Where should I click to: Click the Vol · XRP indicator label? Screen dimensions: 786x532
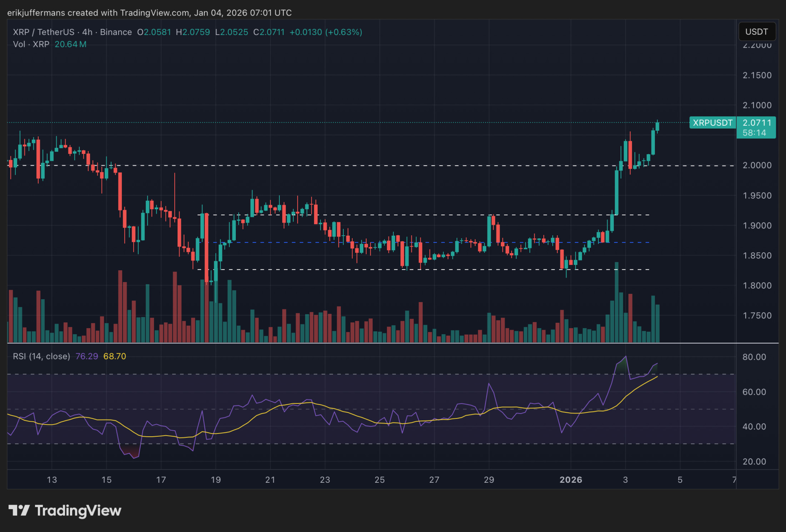[31, 44]
